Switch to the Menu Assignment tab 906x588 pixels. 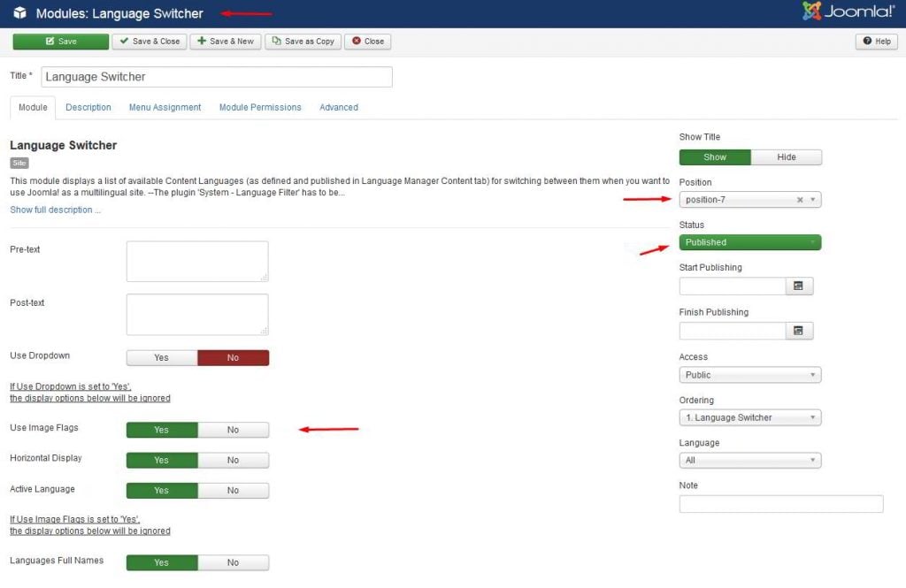tap(165, 107)
